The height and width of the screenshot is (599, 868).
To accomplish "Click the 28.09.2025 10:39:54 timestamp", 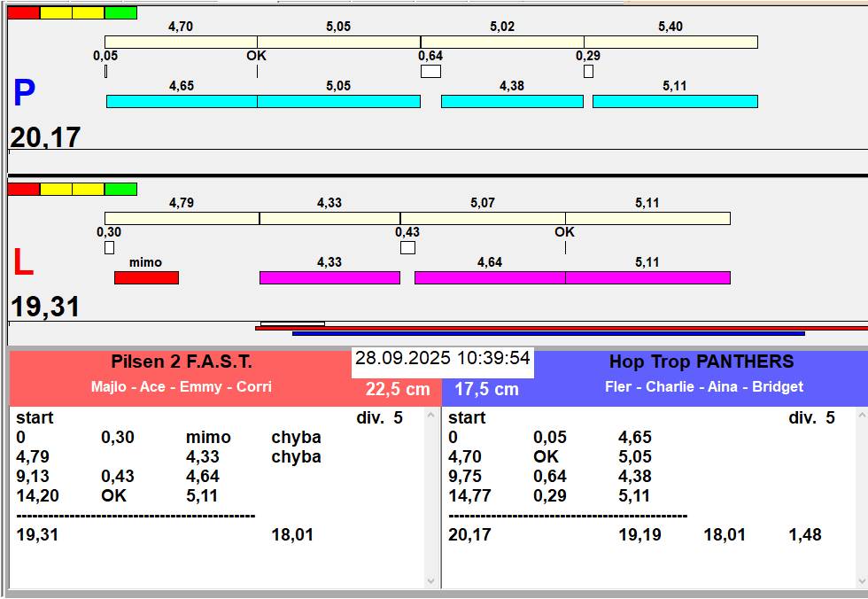I will [x=442, y=358].
